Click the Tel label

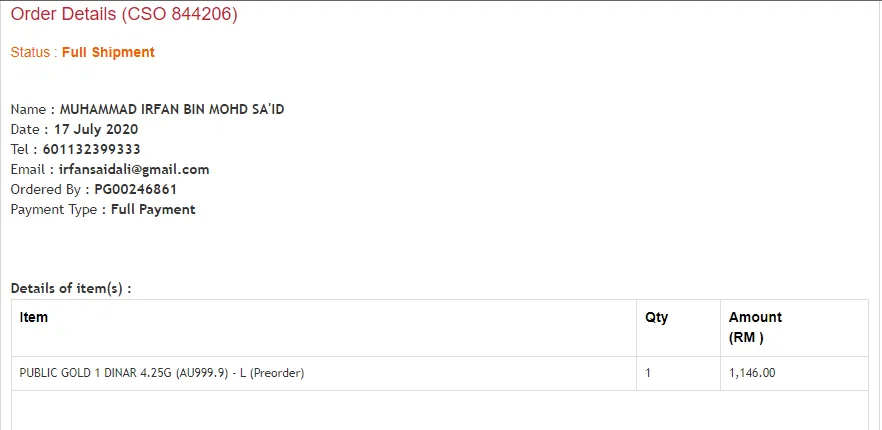[21, 149]
